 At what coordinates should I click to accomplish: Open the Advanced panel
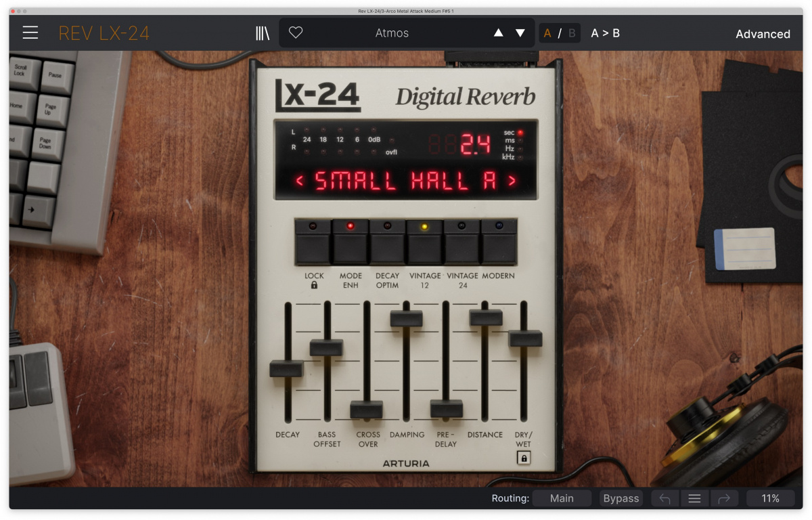(763, 33)
